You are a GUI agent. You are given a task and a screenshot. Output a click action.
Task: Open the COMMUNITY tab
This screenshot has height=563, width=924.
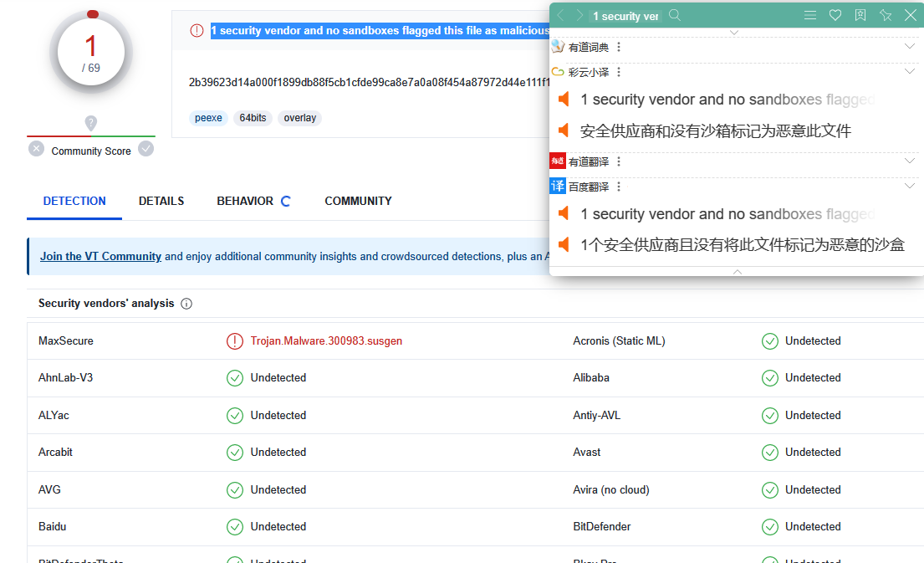(358, 201)
